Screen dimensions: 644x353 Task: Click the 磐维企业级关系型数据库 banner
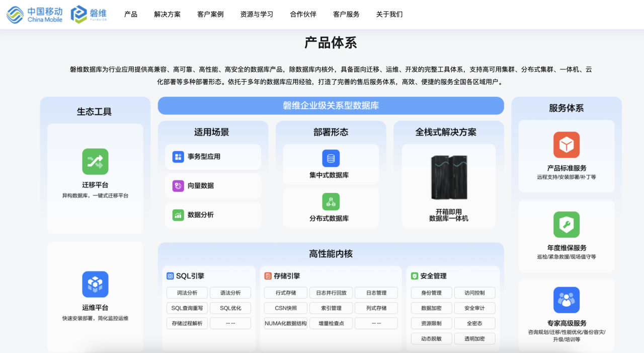[x=331, y=106]
